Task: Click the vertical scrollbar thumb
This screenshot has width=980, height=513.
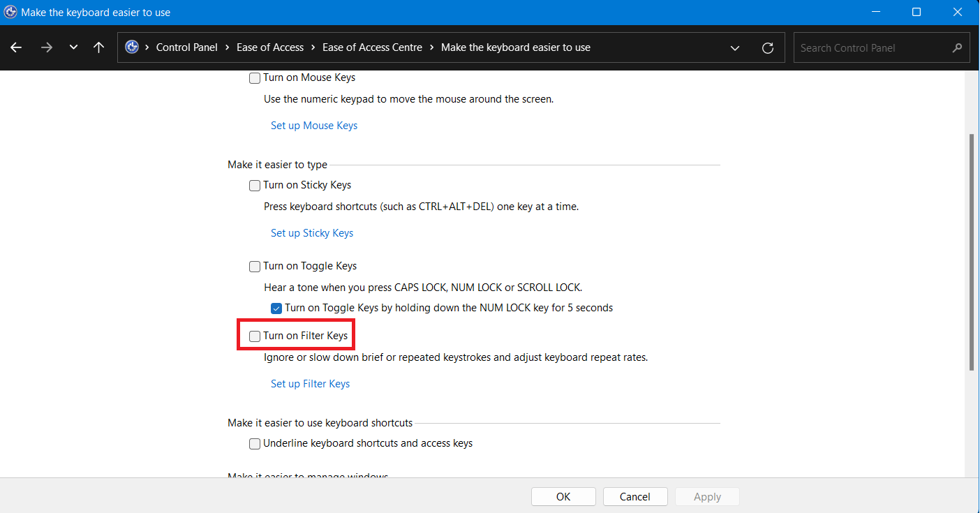Action: pyautogui.click(x=972, y=244)
